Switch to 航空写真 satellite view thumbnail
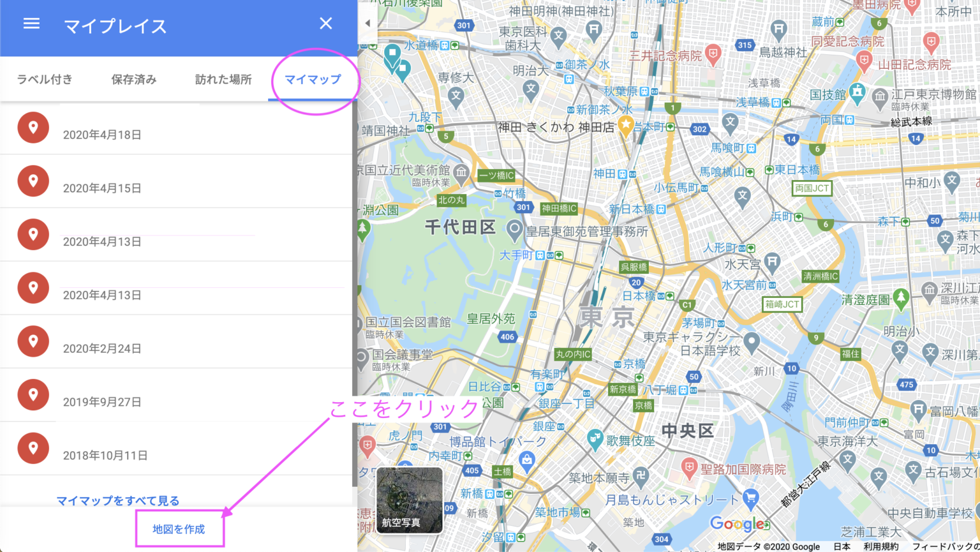This screenshot has height=552, width=980. 409,500
